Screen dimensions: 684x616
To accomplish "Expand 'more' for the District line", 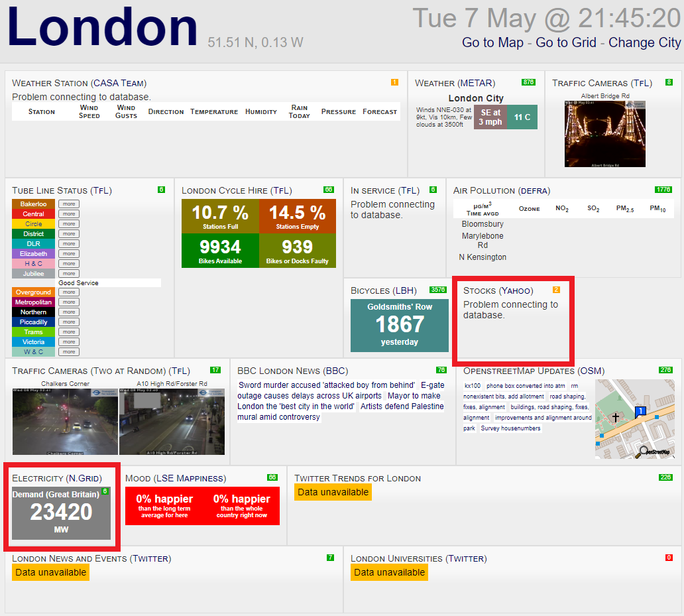I will click(69, 234).
